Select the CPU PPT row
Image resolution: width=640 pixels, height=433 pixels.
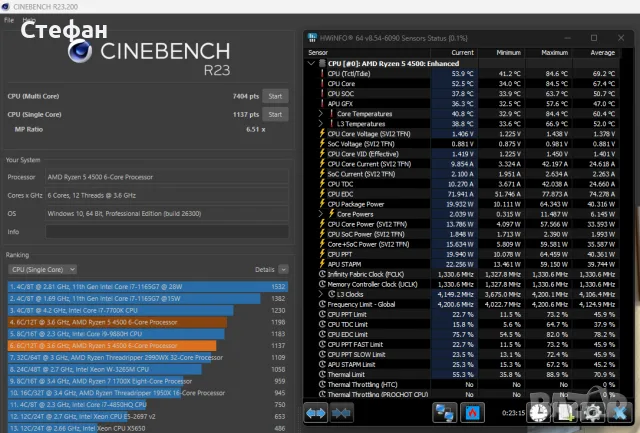point(461,254)
